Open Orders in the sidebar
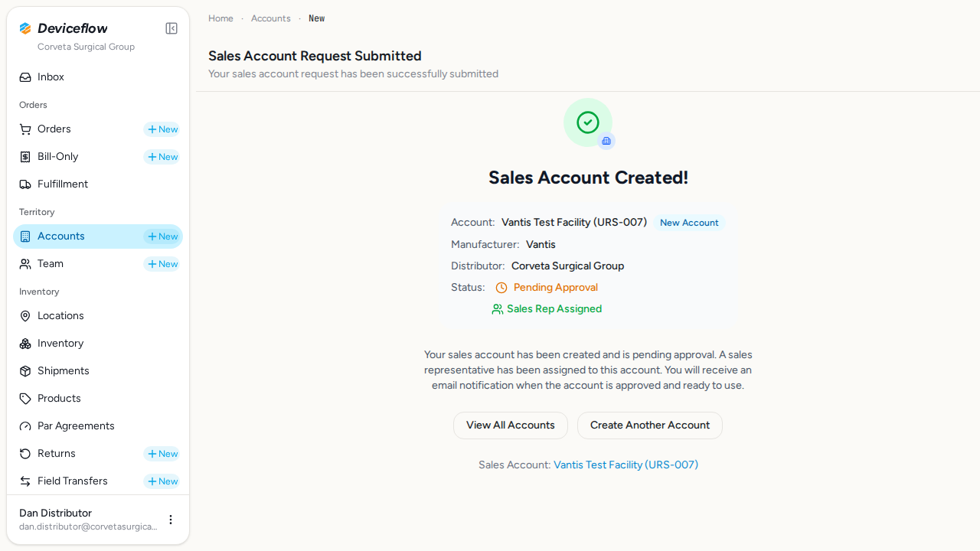This screenshot has width=980, height=551. tap(54, 129)
